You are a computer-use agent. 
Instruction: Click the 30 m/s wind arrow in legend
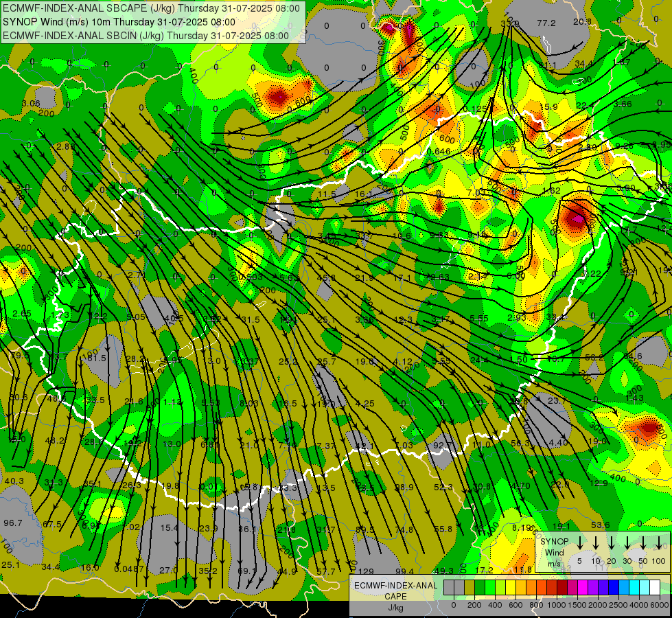(627, 543)
